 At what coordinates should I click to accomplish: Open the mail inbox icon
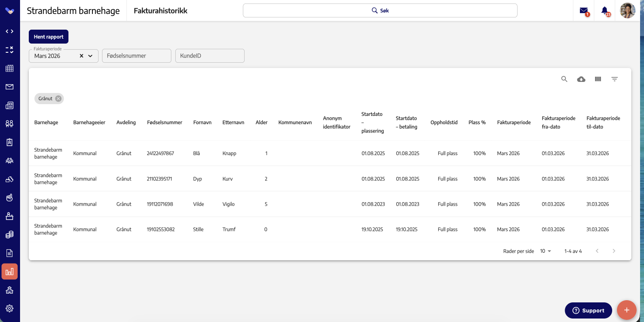(584, 11)
